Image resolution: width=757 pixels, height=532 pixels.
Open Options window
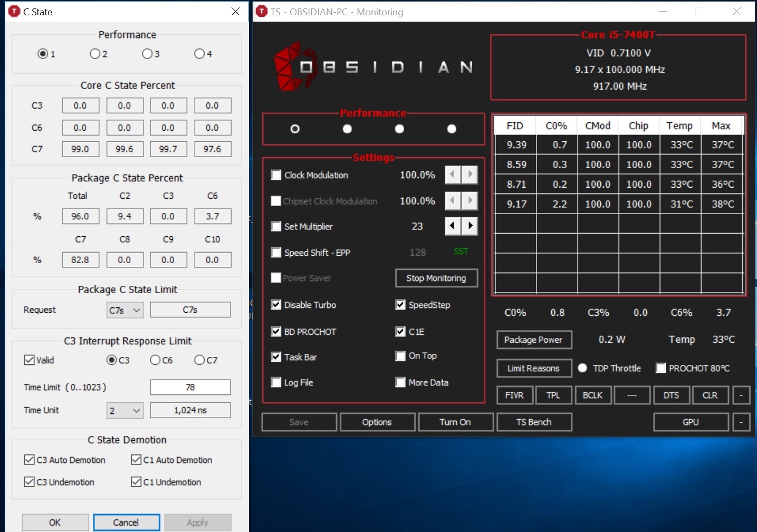click(377, 422)
